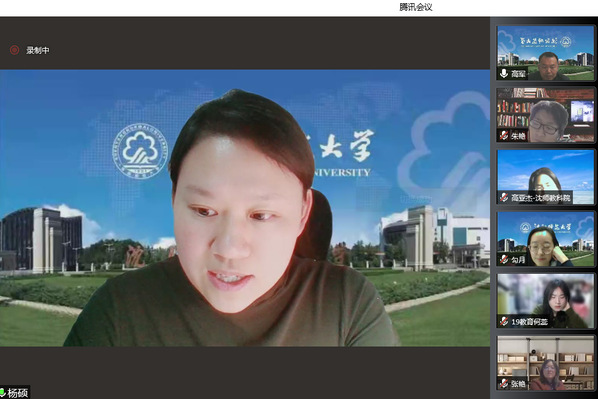Click the red recording indicator icon
Viewport: 598px width, 399px height.
[14, 50]
